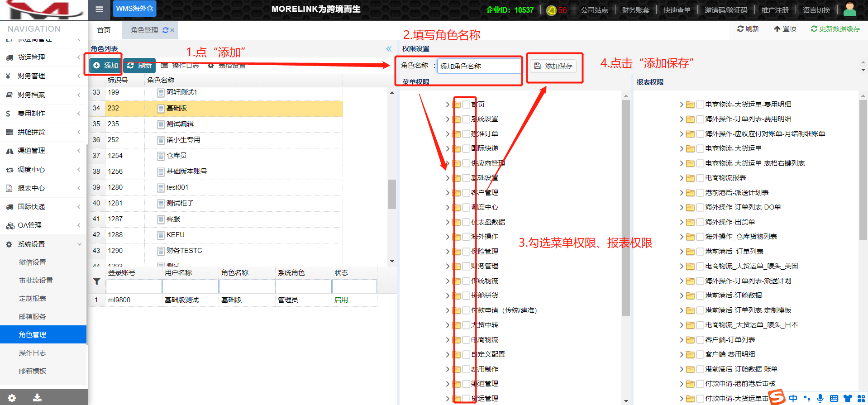Open the notification bell alerts
The width and height of the screenshot is (868, 405).
click(551, 10)
